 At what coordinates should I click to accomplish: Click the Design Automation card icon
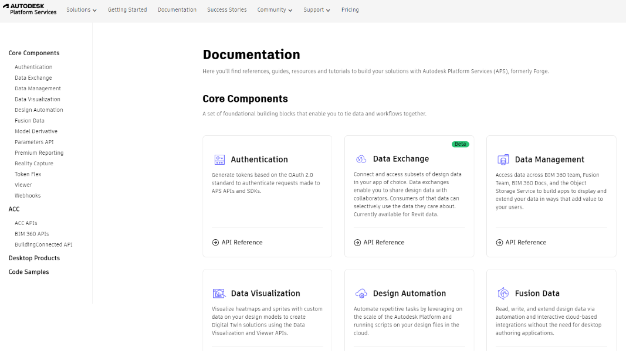361,294
